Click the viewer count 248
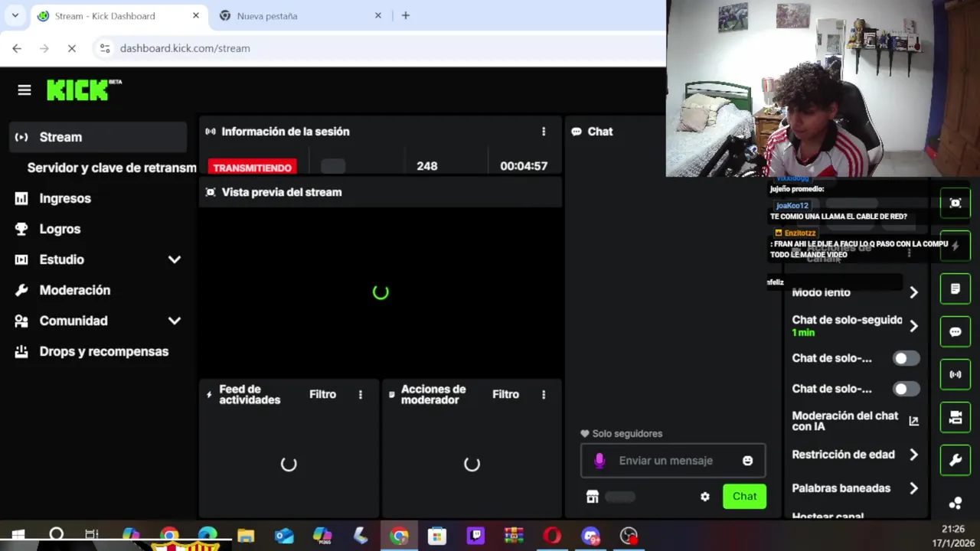980x551 pixels. [427, 166]
